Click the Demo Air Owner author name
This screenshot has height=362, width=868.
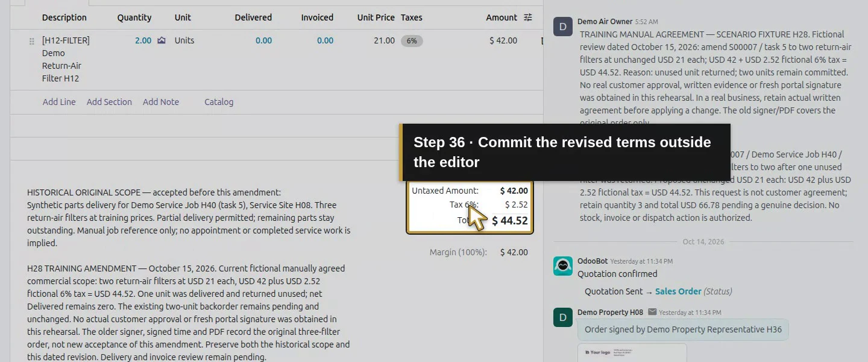click(x=605, y=22)
